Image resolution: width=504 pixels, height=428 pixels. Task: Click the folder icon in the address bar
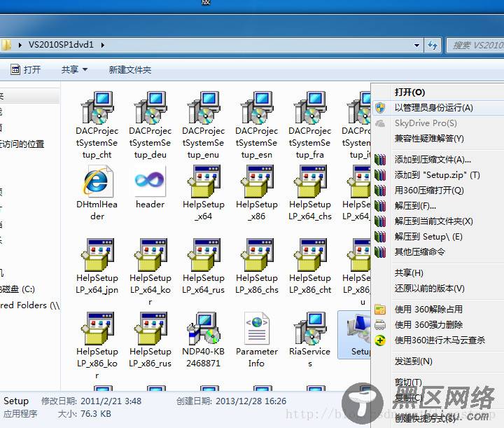coord(6,45)
